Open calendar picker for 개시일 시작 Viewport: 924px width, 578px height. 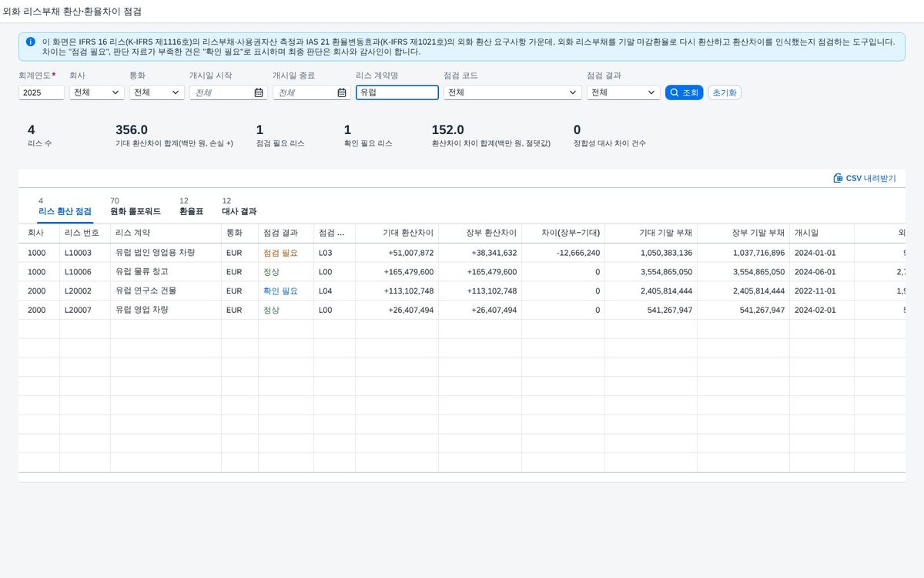[x=259, y=92]
